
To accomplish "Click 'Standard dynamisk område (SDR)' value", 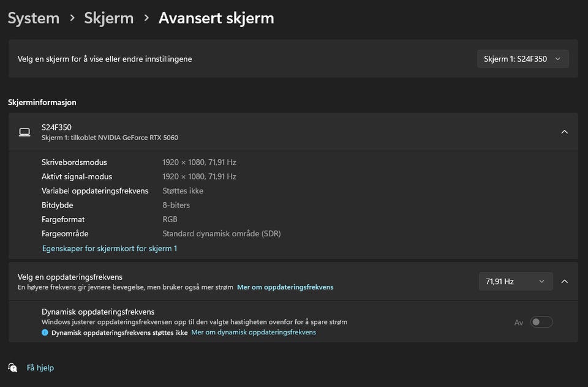I will pyautogui.click(x=222, y=234).
